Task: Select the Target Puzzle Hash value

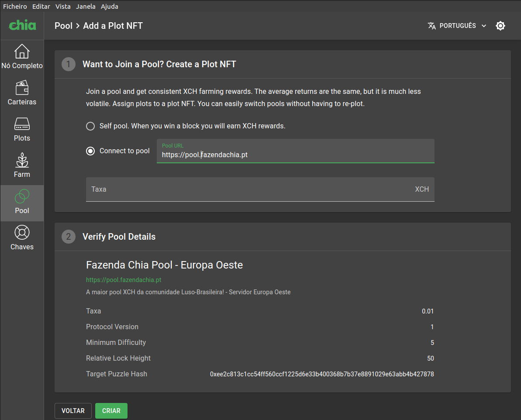Action: (322, 374)
